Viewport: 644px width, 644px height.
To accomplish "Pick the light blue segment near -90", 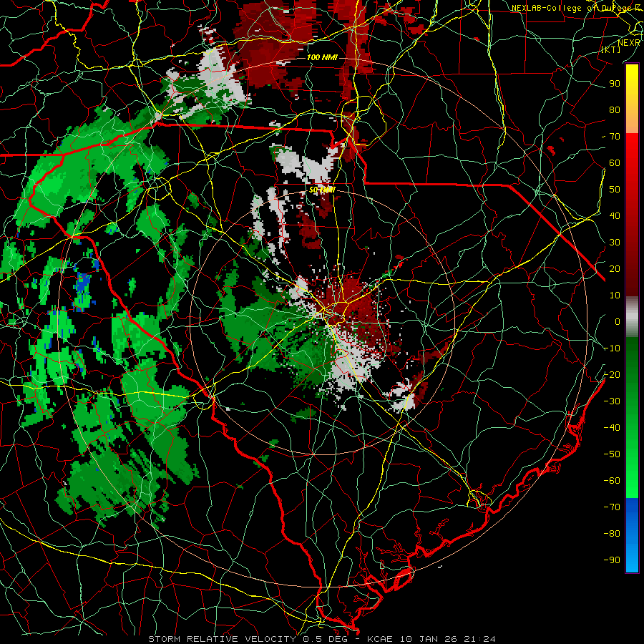I will 632,560.
